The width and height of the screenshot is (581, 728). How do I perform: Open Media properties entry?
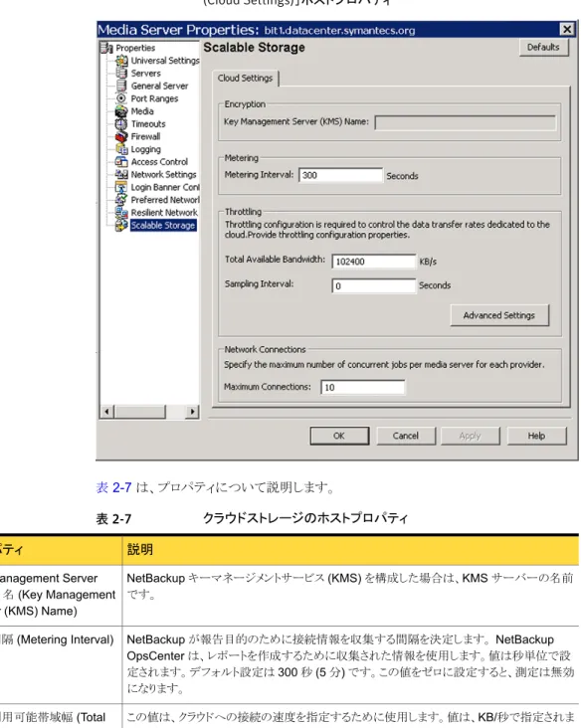(142, 111)
